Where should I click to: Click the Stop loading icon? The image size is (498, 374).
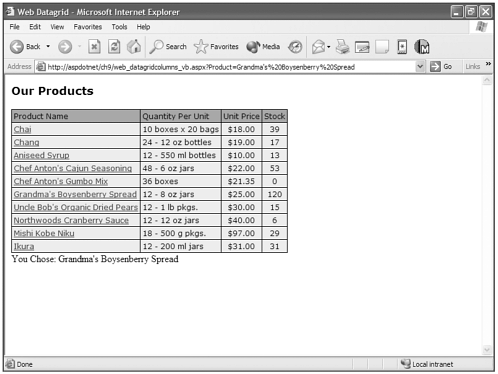pyautogui.click(x=94, y=47)
